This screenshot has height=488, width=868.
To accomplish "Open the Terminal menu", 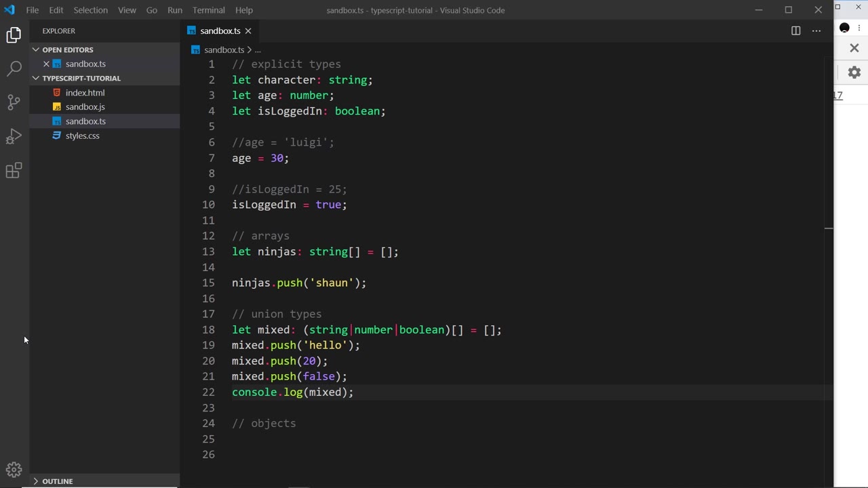I will tap(208, 10).
